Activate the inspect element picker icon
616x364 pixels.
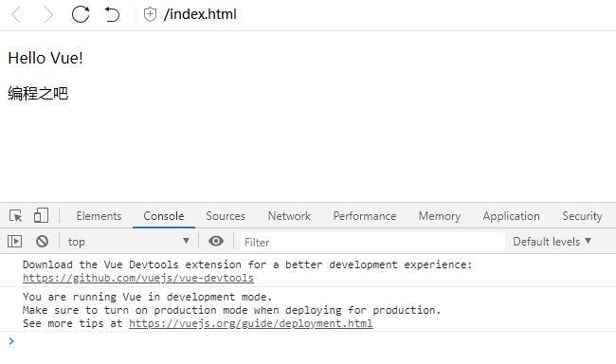(x=16, y=216)
